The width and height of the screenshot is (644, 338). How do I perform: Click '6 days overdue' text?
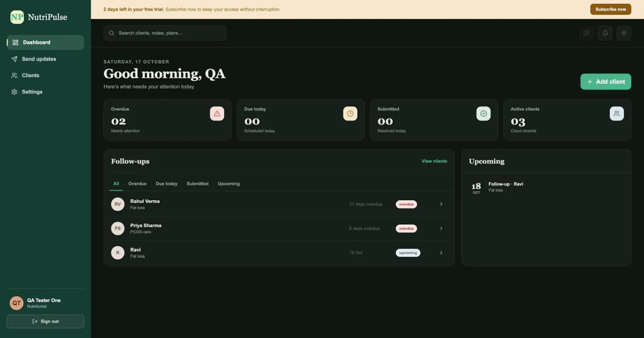point(364,228)
